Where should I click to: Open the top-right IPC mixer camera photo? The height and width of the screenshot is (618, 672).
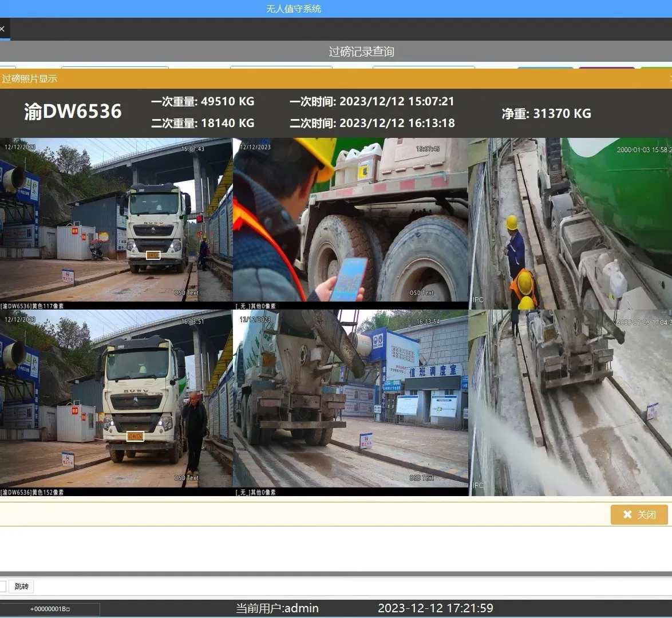pyautogui.click(x=570, y=219)
